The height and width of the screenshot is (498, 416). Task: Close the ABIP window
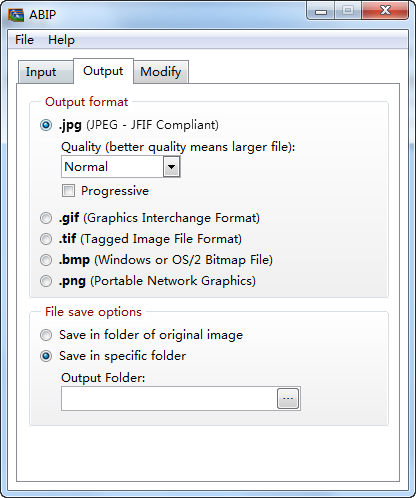[385, 11]
